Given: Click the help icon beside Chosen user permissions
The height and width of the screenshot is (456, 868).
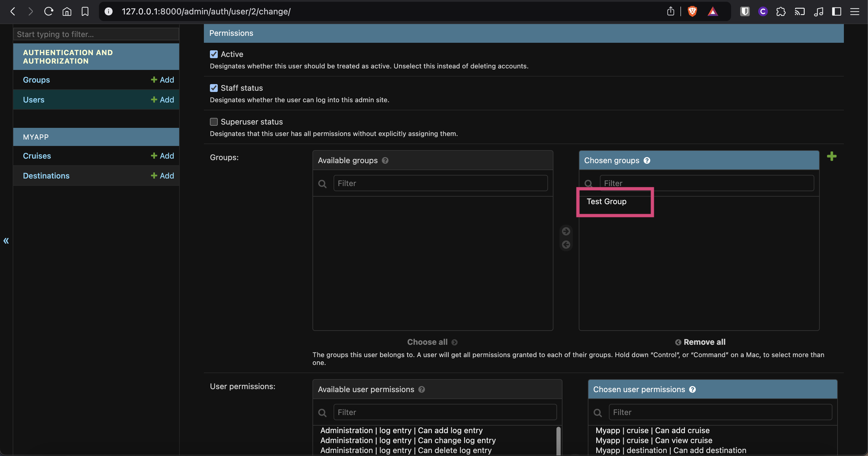Looking at the screenshot, I should [692, 389].
